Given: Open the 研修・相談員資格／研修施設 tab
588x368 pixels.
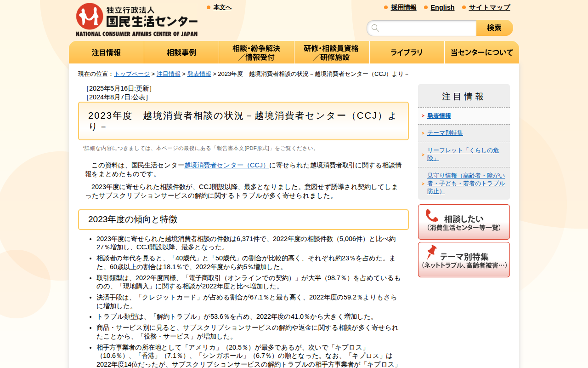Looking at the screenshot, I should pyautogui.click(x=332, y=52).
